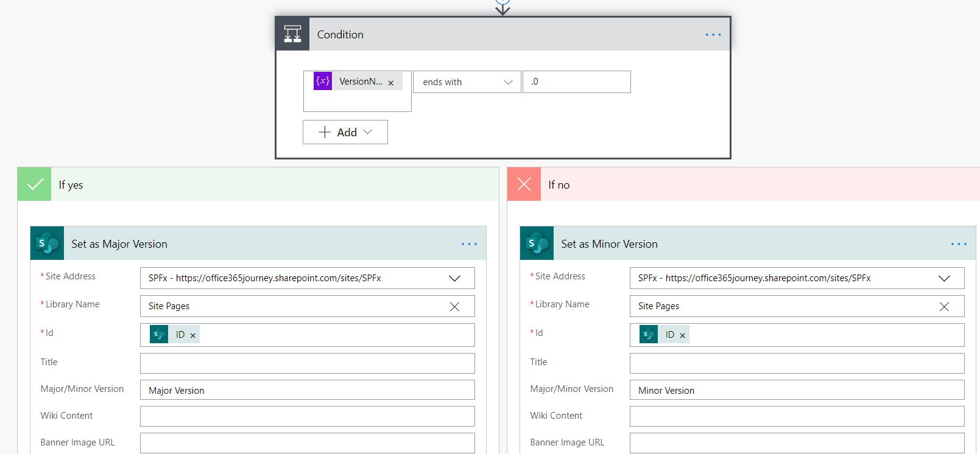Click the Condition control icon
This screenshot has height=454, width=980.
pyautogui.click(x=292, y=34)
